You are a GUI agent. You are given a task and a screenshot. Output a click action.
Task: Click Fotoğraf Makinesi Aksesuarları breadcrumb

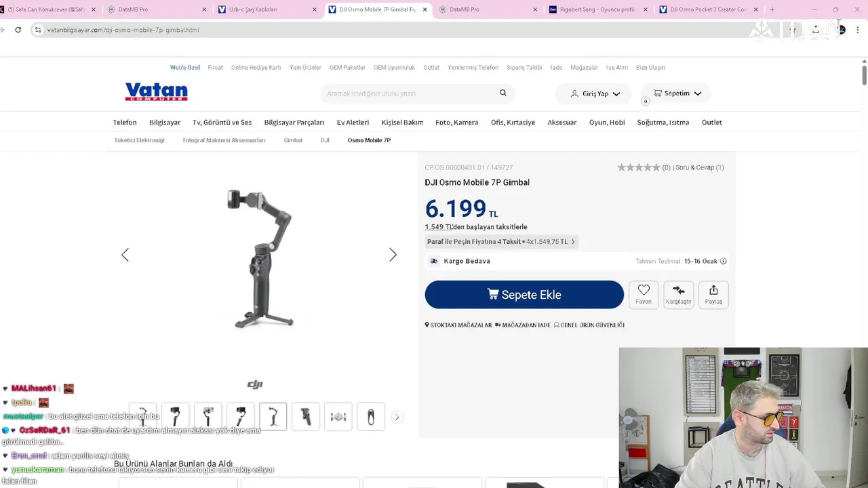tap(224, 140)
